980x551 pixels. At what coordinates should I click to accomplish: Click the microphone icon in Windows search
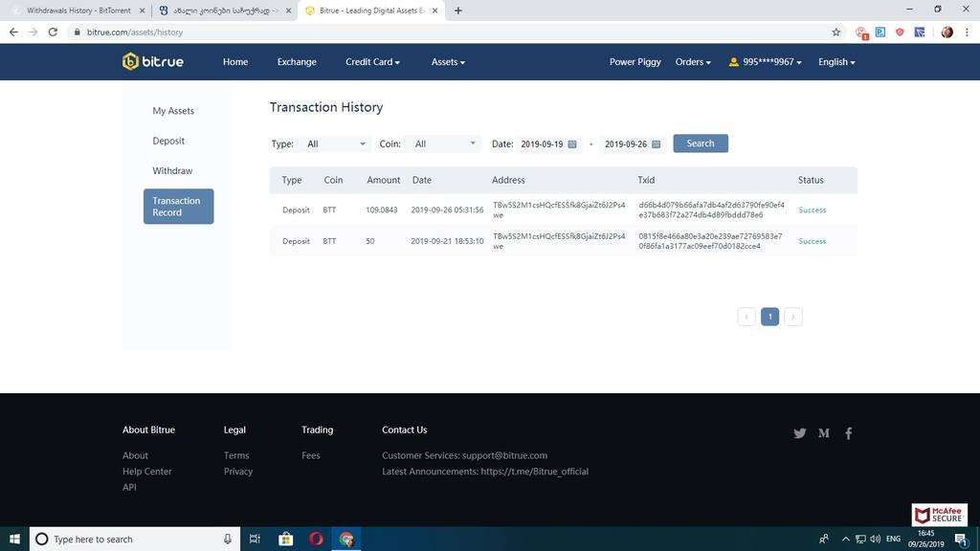click(x=228, y=539)
